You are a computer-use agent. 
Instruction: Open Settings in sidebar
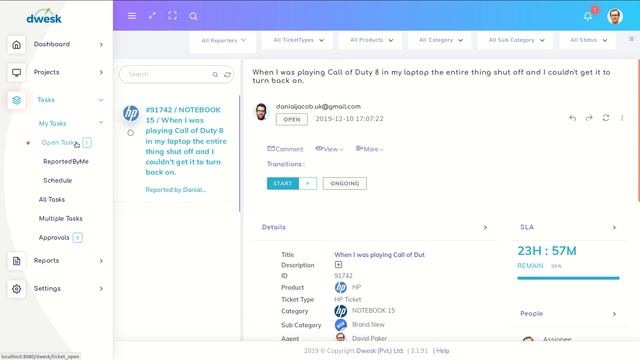47,289
